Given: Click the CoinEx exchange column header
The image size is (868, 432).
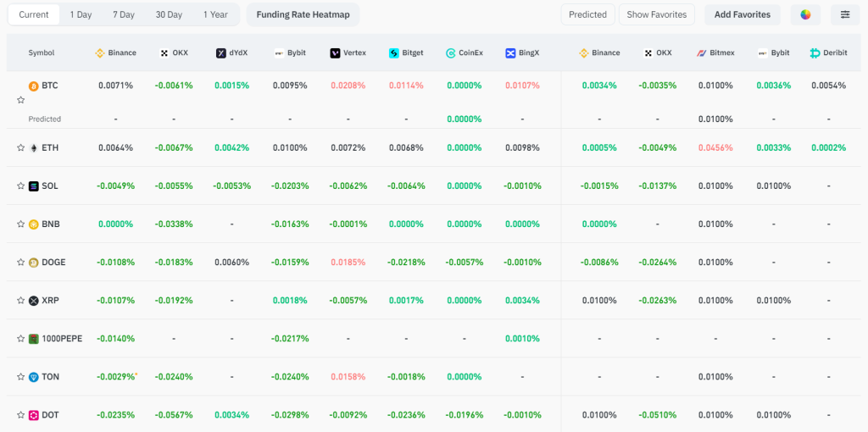Looking at the screenshot, I should pos(465,53).
